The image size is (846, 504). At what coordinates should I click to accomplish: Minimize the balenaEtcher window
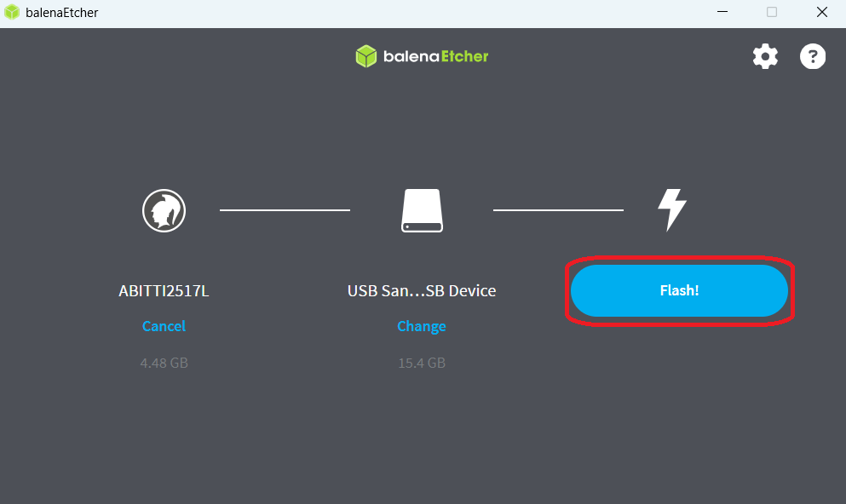[722, 12]
